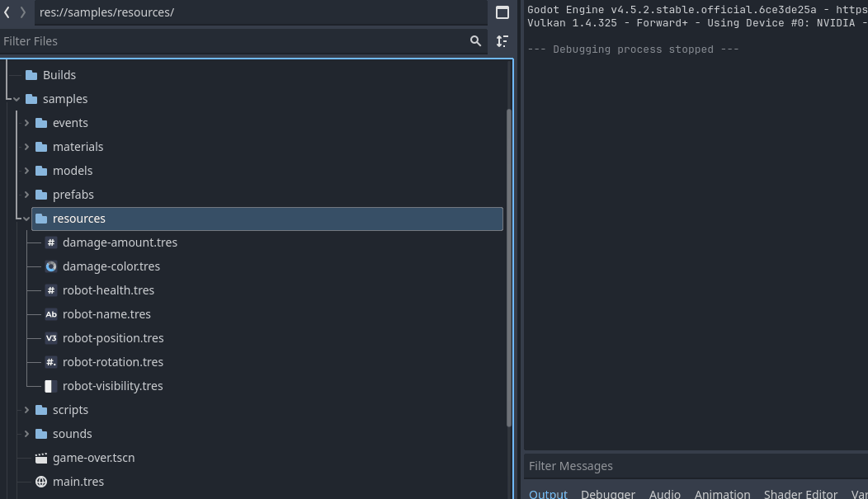This screenshot has height=499, width=868.
Task: Select robot-health.tres file
Action: pyautogui.click(x=109, y=290)
